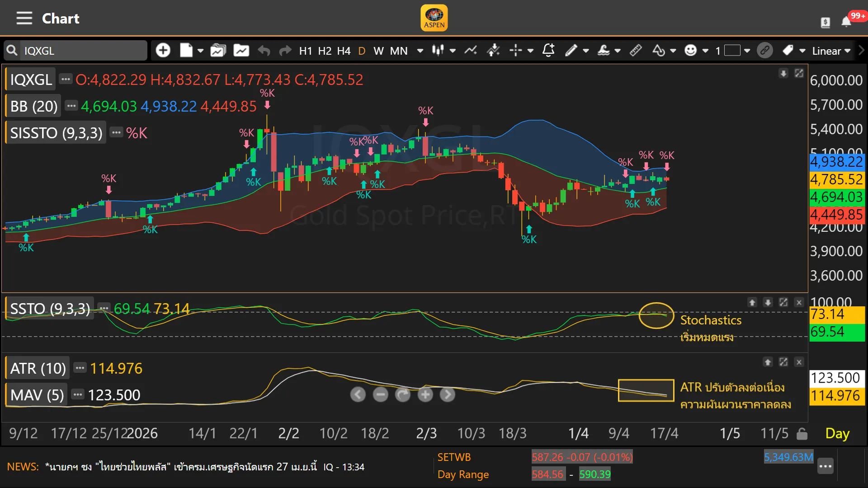The width and height of the screenshot is (868, 488).
Task: Open BB (20) indicator options button
Action: pyautogui.click(x=71, y=106)
